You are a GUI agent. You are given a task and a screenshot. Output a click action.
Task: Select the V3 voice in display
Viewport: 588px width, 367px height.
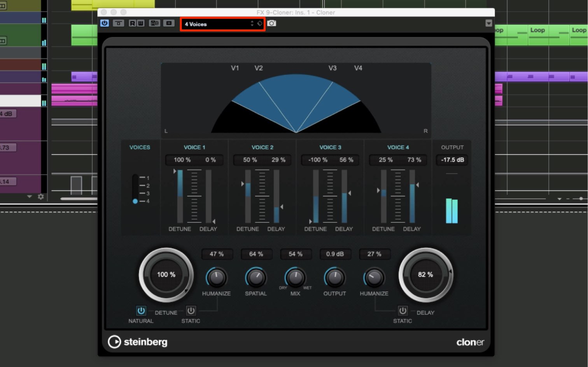tap(332, 68)
